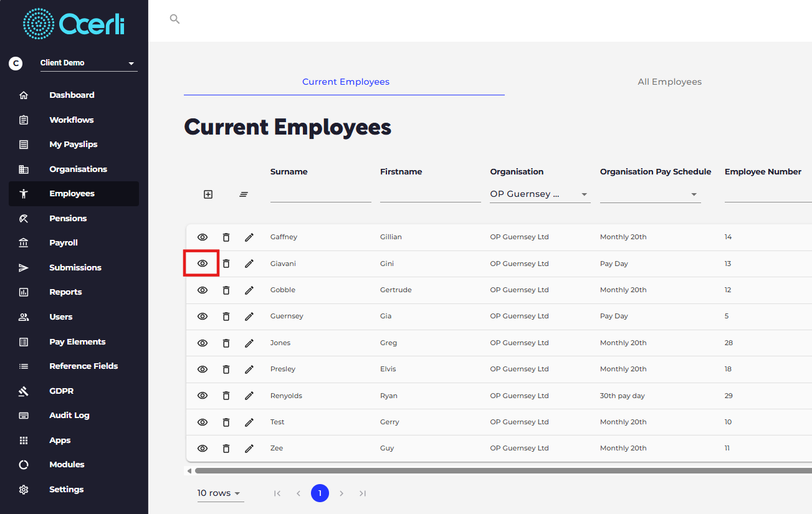The image size is (812, 514).
Task: Click the Ocerli logo
Action: tap(74, 24)
